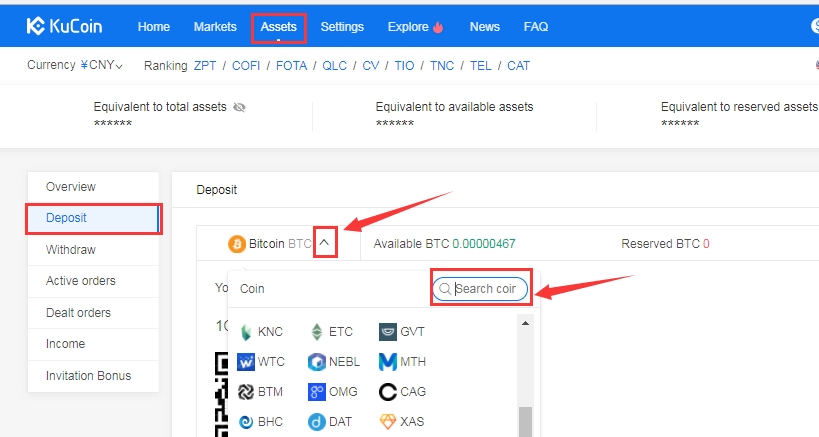Click FOTA ranking link
Screen dimensions: 819x437
point(291,66)
